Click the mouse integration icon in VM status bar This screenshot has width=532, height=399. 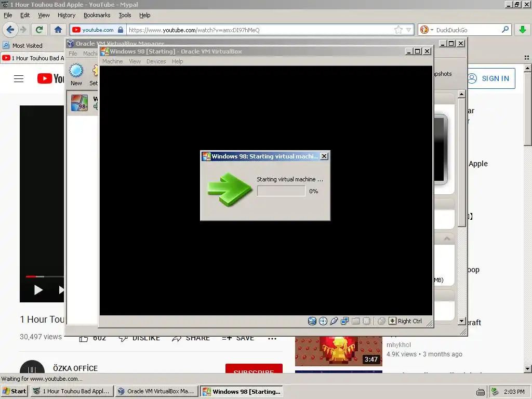tap(381, 321)
